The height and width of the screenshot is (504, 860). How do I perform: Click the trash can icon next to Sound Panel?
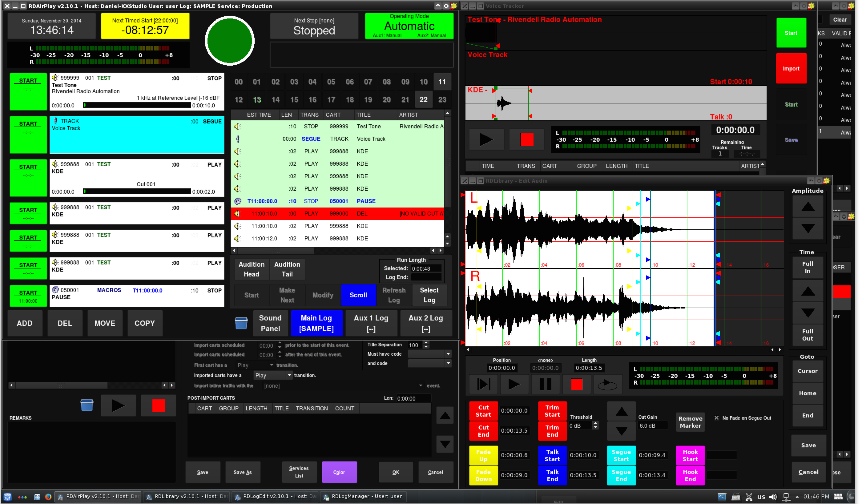click(242, 323)
